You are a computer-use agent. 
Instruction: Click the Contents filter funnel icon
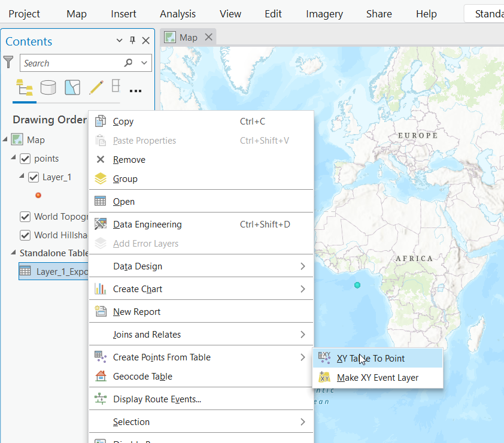coord(8,62)
